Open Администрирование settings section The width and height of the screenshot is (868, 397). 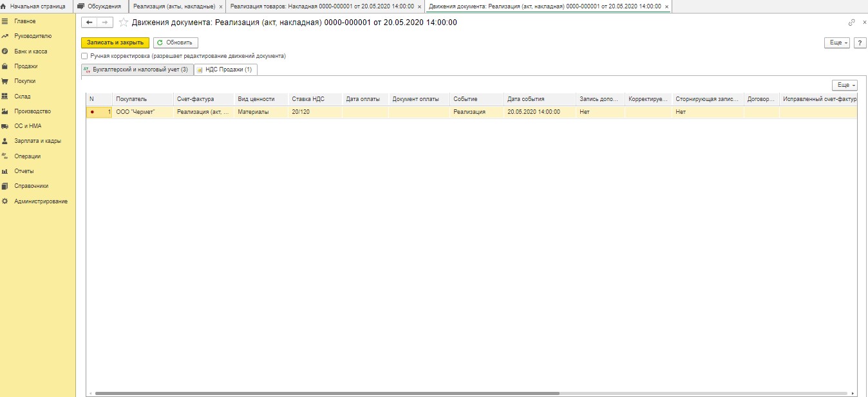[x=41, y=201]
